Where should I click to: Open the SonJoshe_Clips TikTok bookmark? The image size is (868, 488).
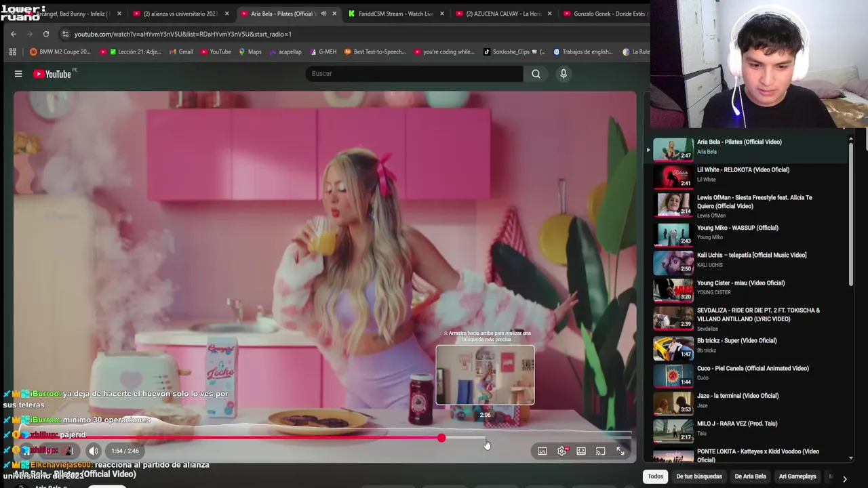point(514,52)
